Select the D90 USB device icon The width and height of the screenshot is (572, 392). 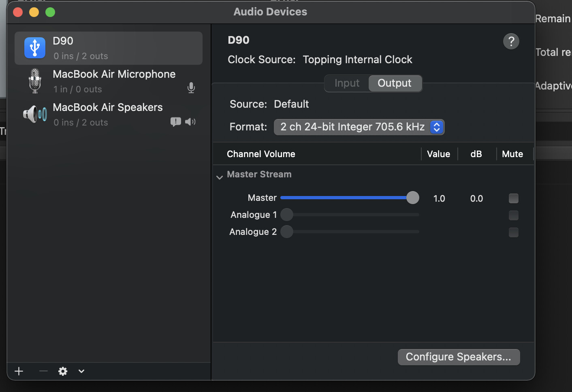coord(35,48)
